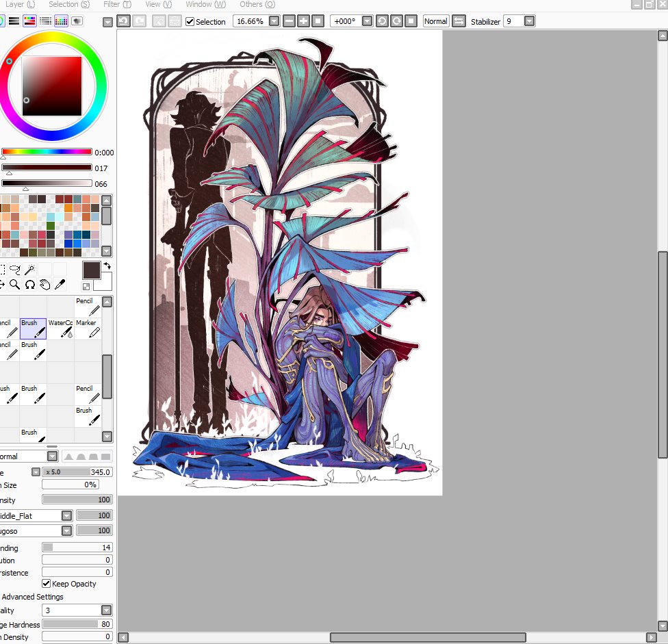
Task: Uncheck the Selection checkbox
Action: point(190,21)
